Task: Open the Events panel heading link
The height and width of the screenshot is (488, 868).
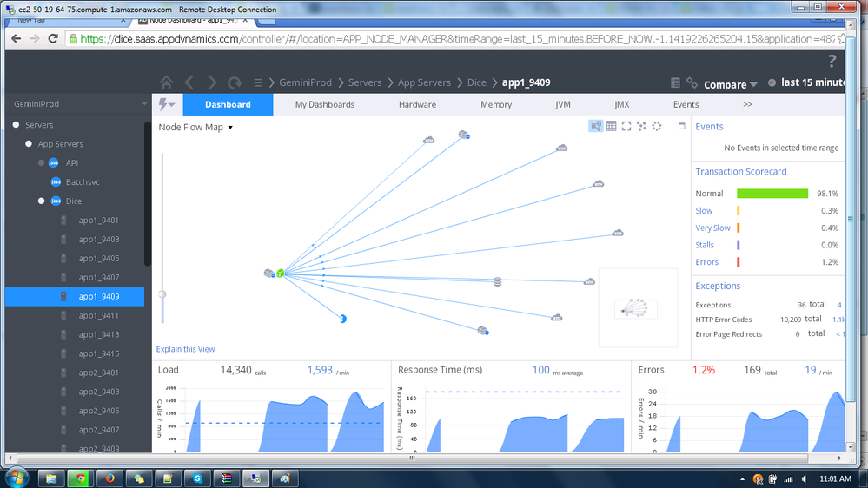Action: click(x=709, y=127)
